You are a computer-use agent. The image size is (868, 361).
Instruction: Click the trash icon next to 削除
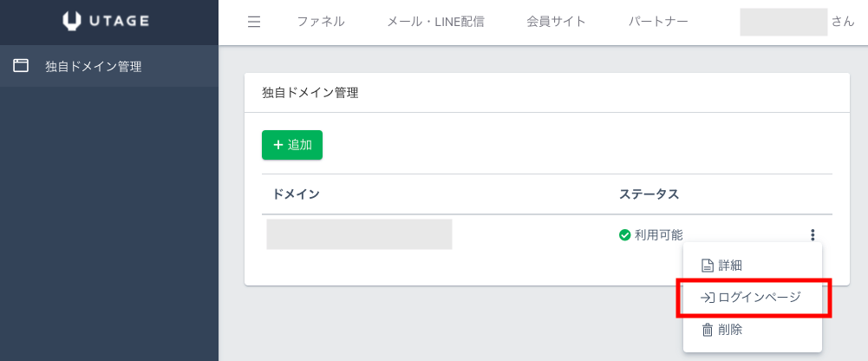pos(707,330)
